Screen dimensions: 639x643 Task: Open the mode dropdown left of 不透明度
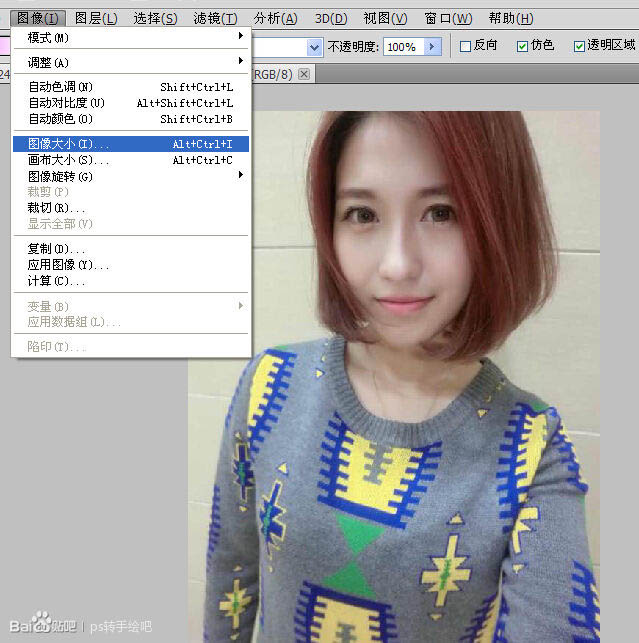tap(314, 48)
